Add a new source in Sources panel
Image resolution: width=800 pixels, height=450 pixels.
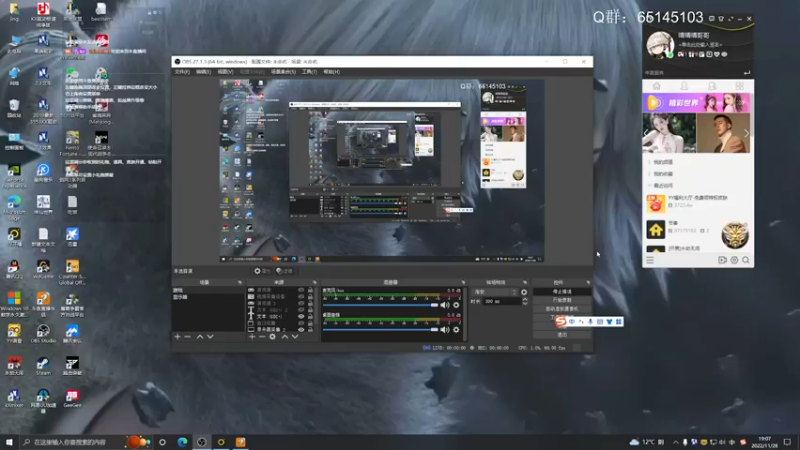tap(252, 337)
